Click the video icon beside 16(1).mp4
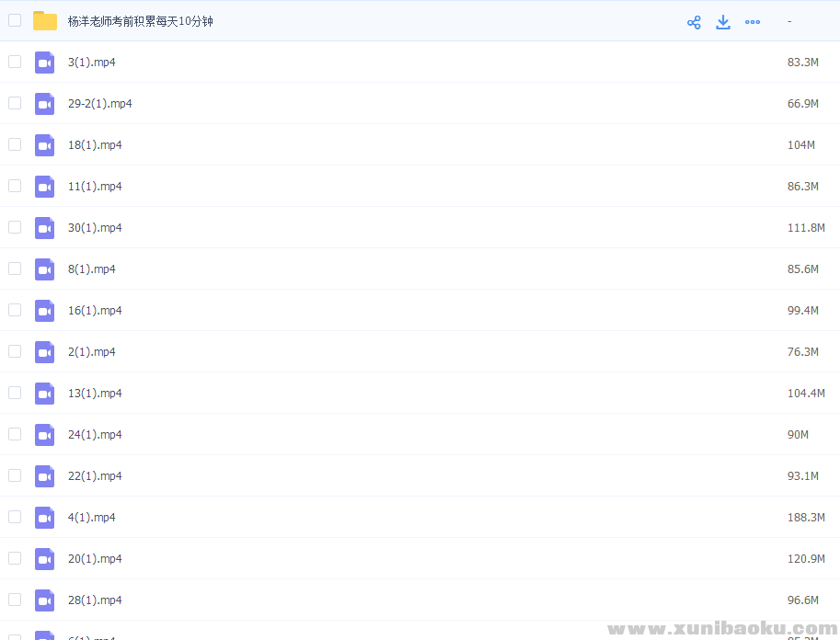The height and width of the screenshot is (640, 840). pos(44,310)
